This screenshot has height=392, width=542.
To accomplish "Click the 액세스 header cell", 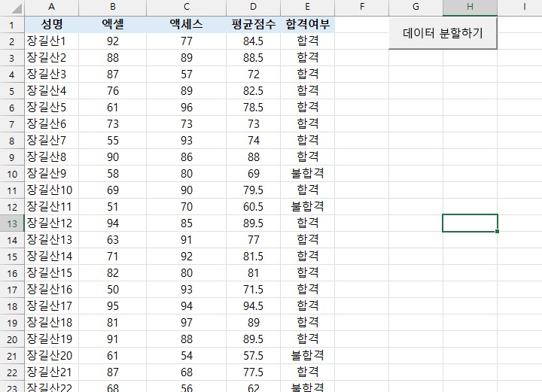I will tap(187, 25).
